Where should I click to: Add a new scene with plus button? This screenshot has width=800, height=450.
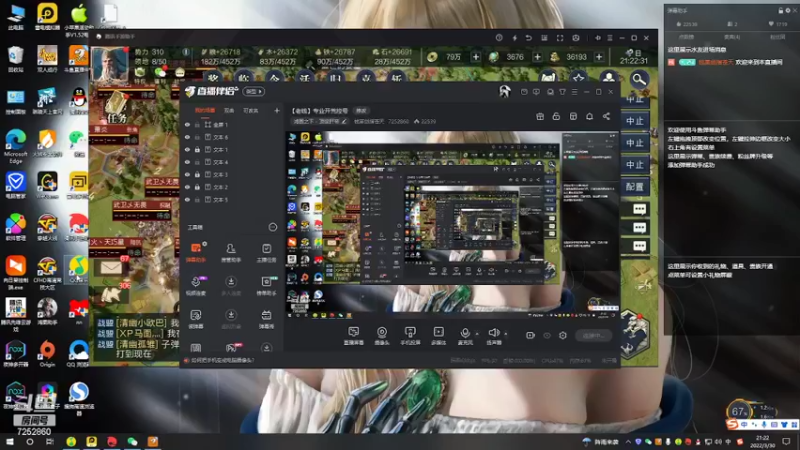(277, 110)
